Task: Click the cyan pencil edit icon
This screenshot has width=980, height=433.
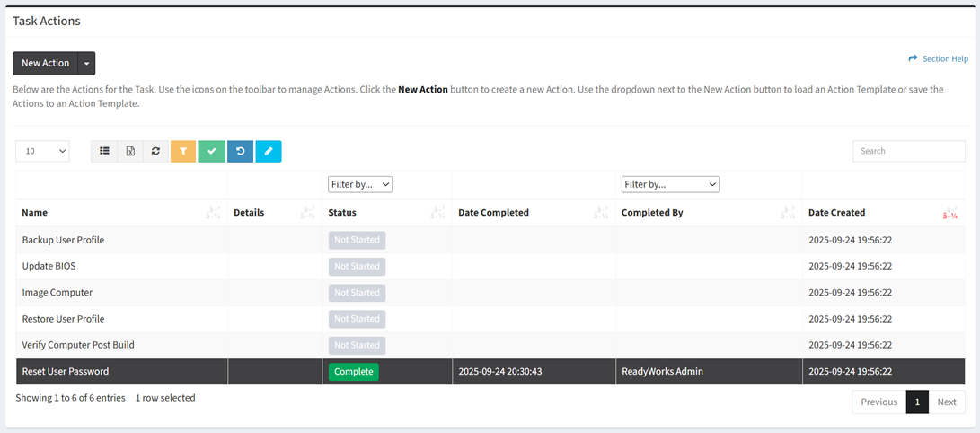Action: (x=268, y=152)
